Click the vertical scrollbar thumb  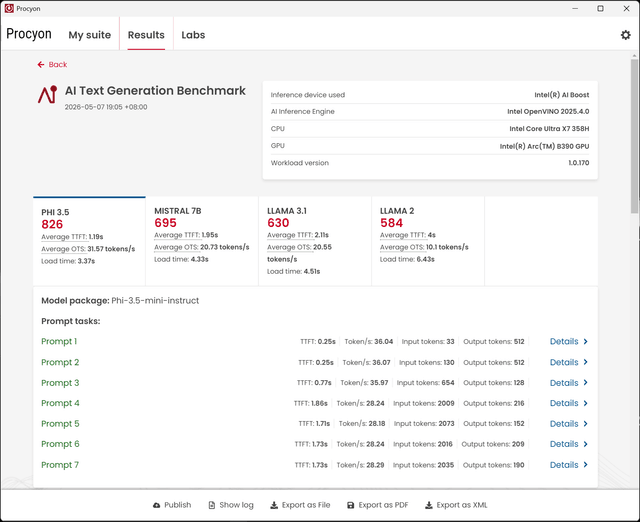pyautogui.click(x=634, y=136)
